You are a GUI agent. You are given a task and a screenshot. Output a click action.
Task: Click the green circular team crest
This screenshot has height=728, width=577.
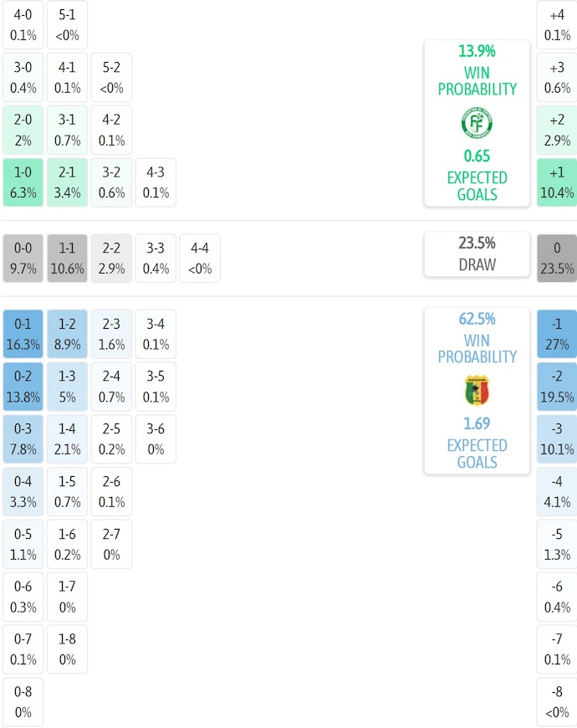coord(477,123)
